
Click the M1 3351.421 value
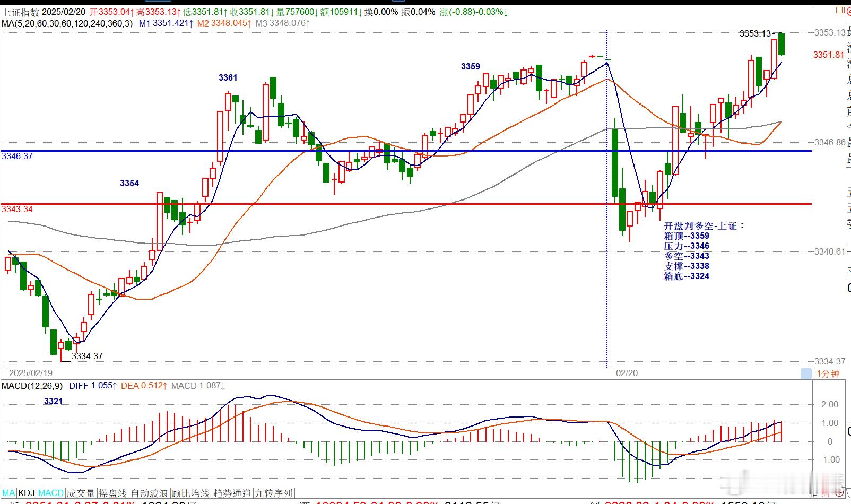(166, 23)
